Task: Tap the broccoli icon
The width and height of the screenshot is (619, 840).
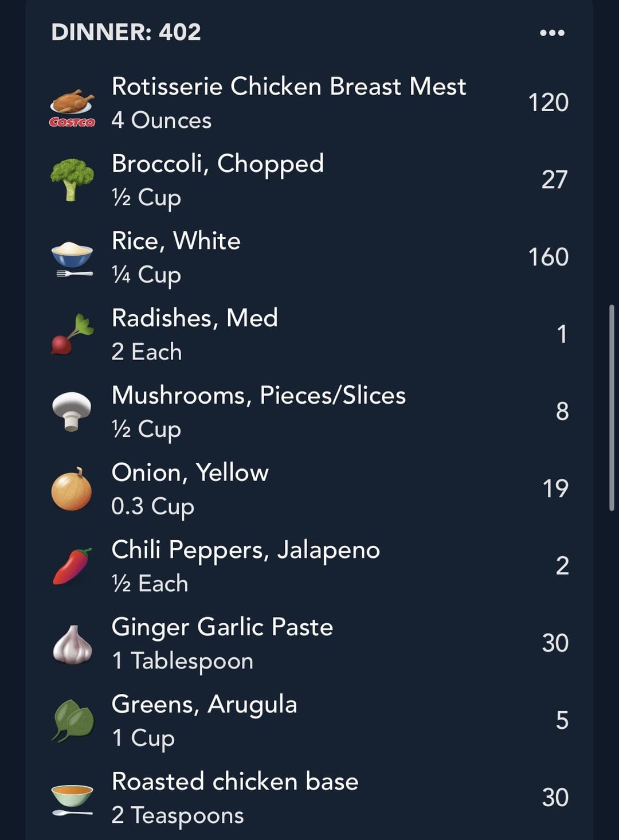Action: pyautogui.click(x=72, y=180)
